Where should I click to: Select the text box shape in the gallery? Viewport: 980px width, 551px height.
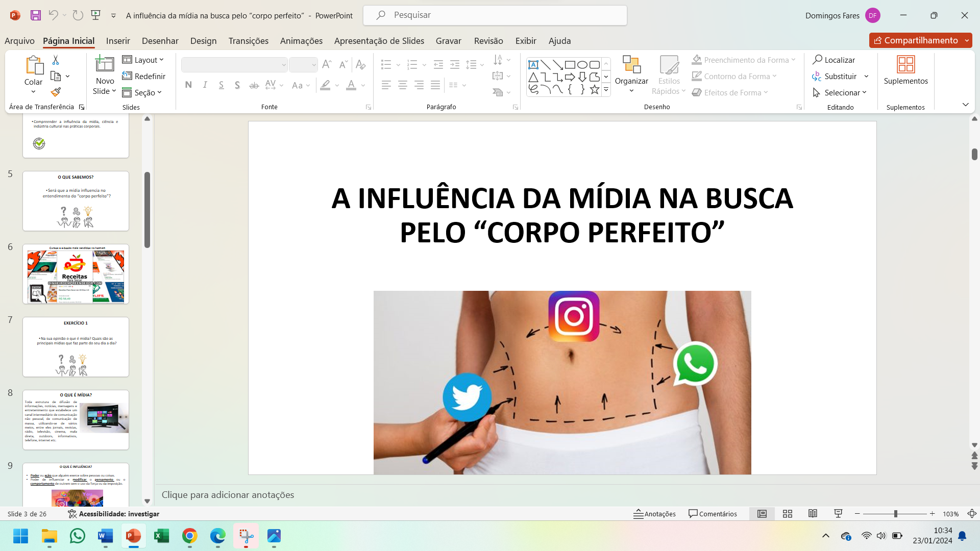(533, 65)
